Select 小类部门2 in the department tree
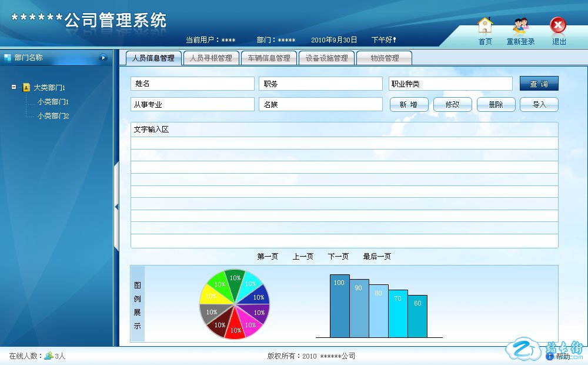The width and height of the screenshot is (588, 365). point(53,116)
